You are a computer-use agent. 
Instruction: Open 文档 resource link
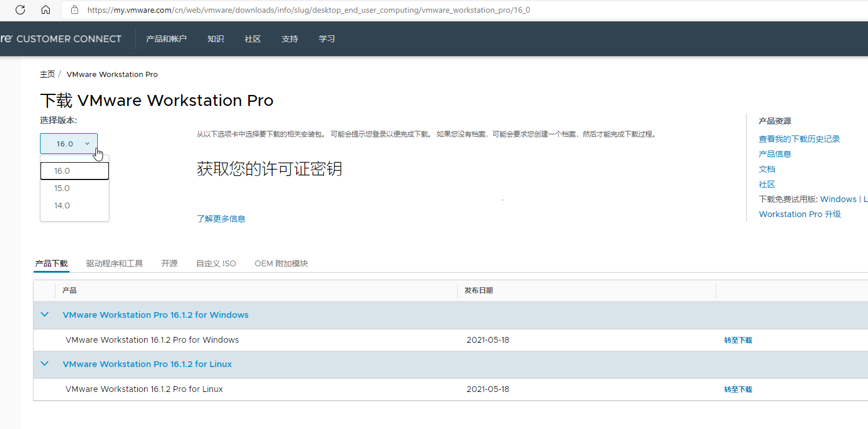767,169
